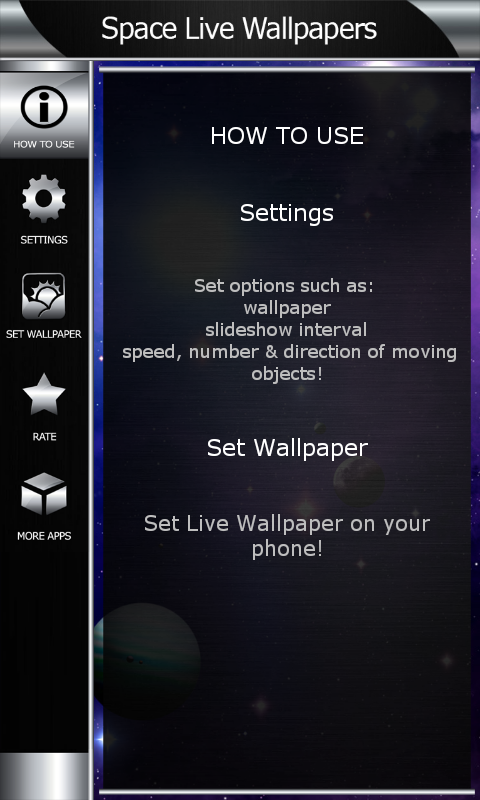
Task: Open the Settings gear icon
Action: pyautogui.click(x=44, y=198)
